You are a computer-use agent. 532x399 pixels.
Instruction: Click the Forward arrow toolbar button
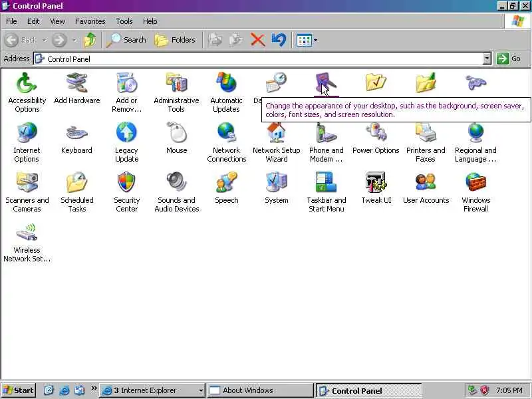59,40
